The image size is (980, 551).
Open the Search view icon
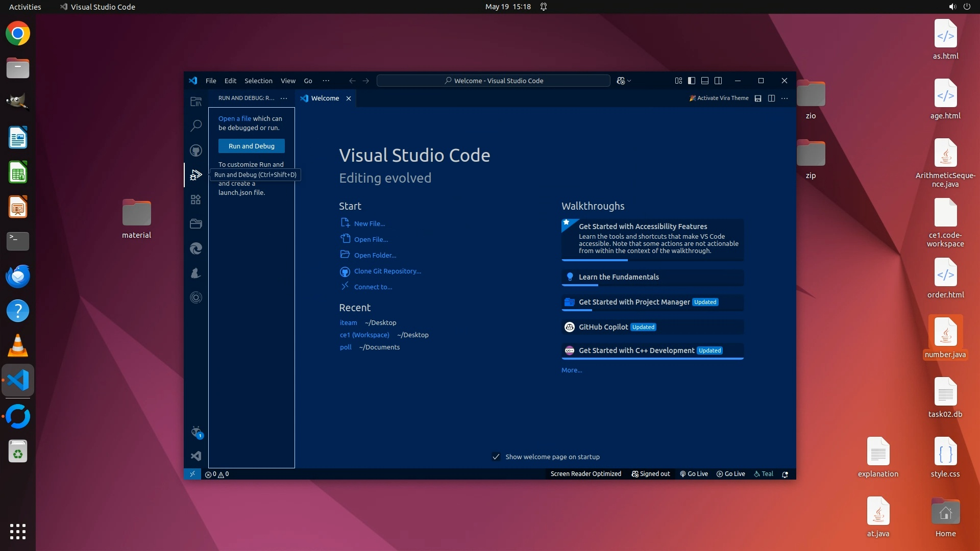point(196,126)
